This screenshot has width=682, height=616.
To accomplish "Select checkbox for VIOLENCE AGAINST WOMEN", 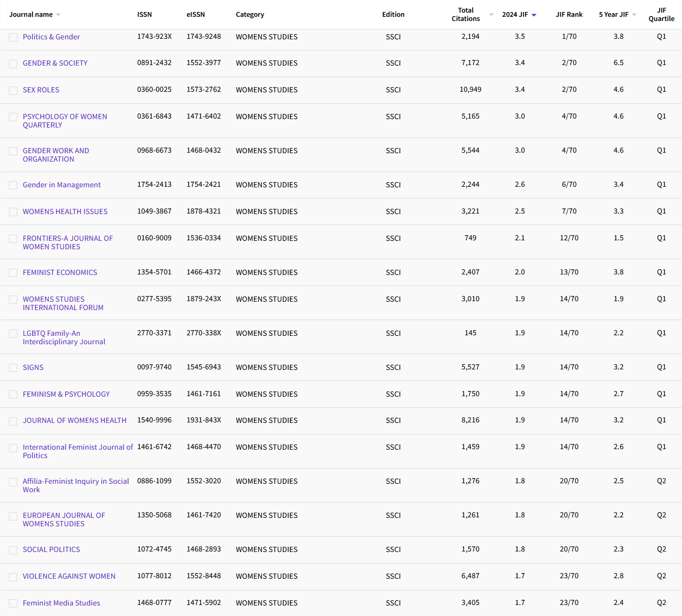I will tap(13, 577).
